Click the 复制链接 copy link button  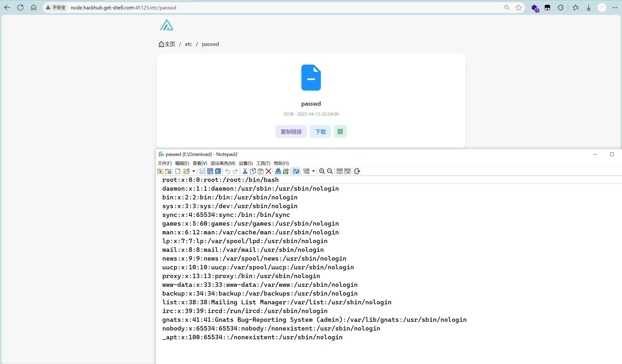point(291,131)
